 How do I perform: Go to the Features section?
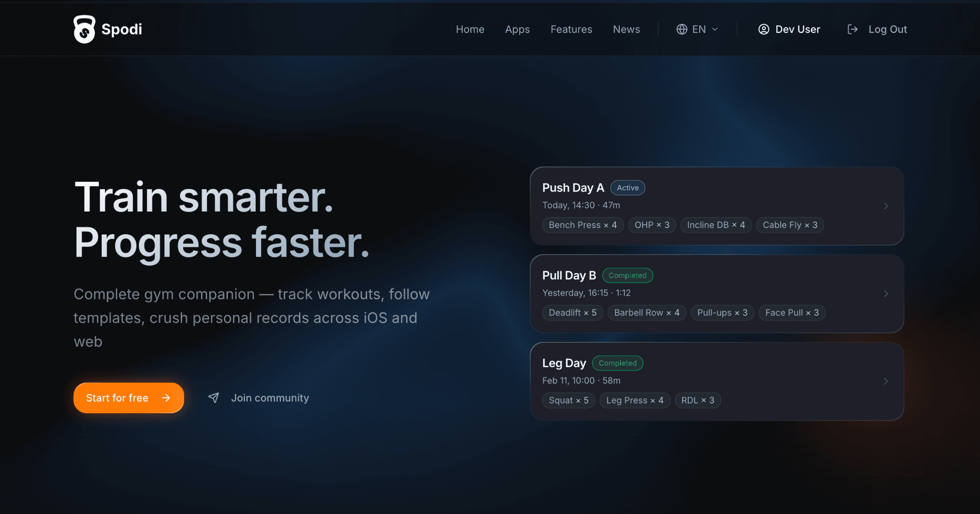coord(571,29)
